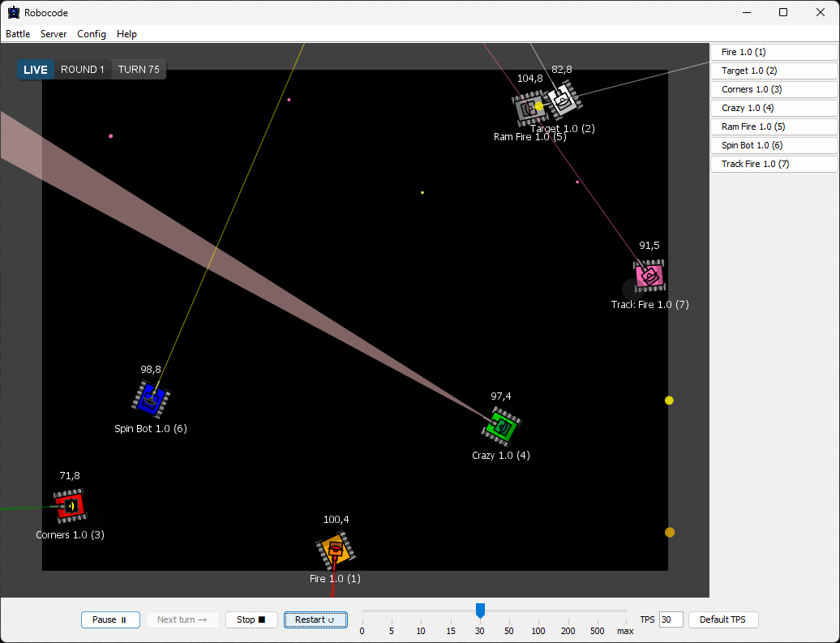Click the red Corners tank
Viewport: 840px width, 643px height.
coord(70,506)
